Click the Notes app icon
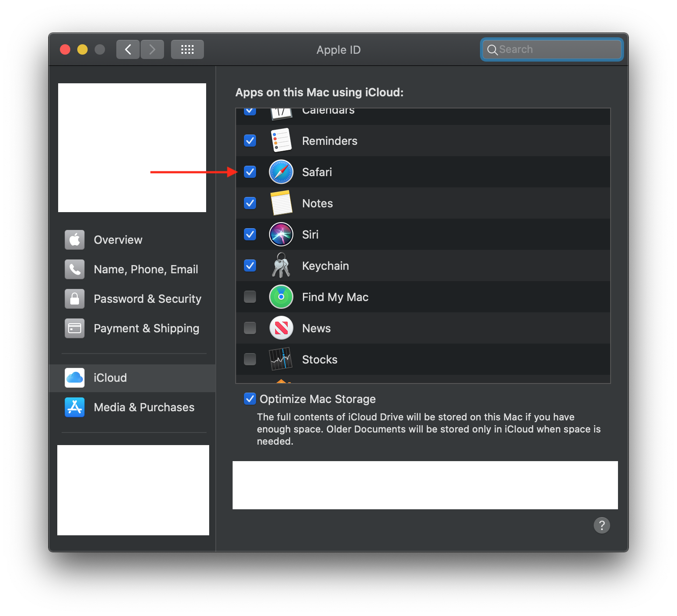The width and height of the screenshot is (677, 616). pyautogui.click(x=281, y=203)
